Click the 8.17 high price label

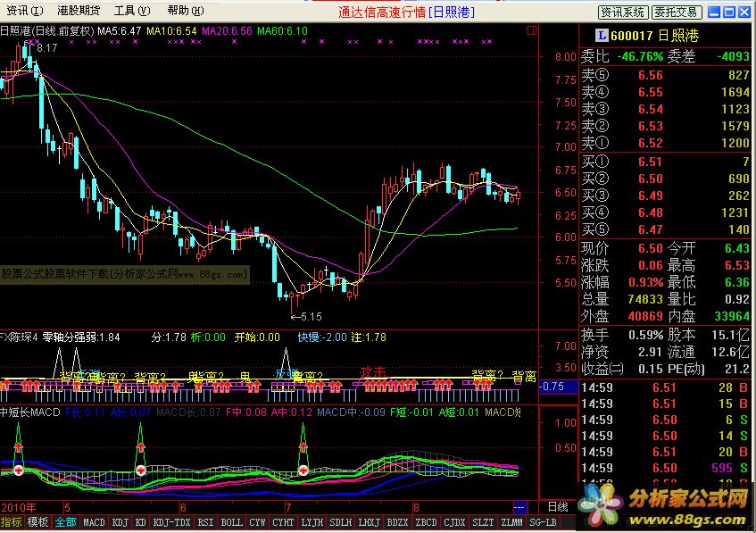[46, 47]
